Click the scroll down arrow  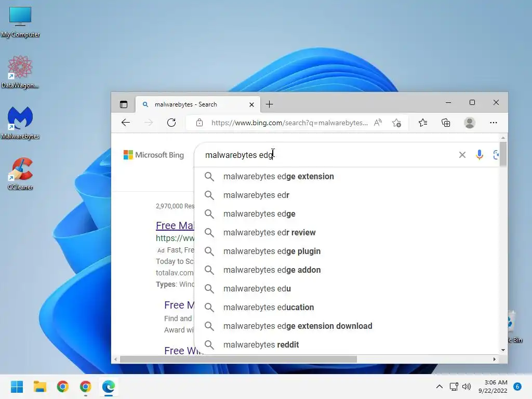503,350
